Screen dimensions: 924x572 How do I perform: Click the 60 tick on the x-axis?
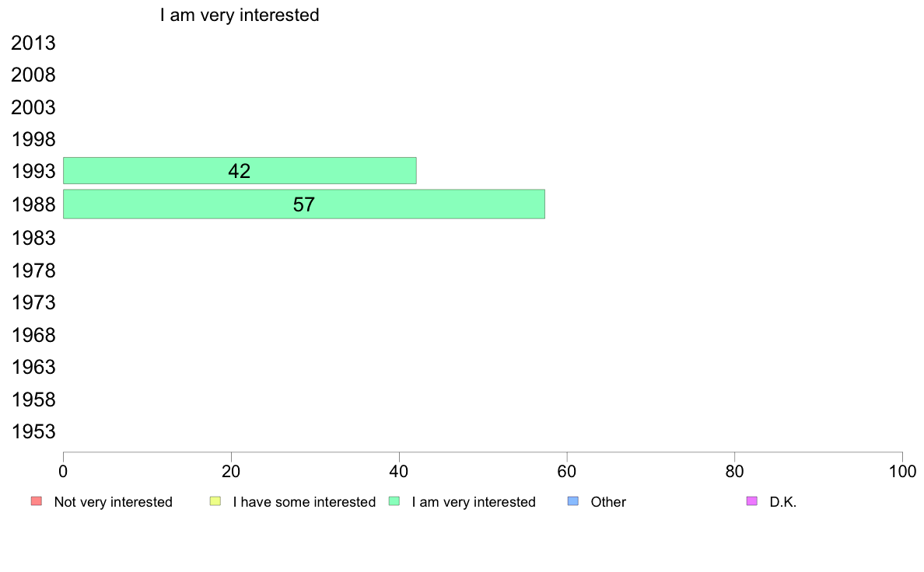coord(567,471)
